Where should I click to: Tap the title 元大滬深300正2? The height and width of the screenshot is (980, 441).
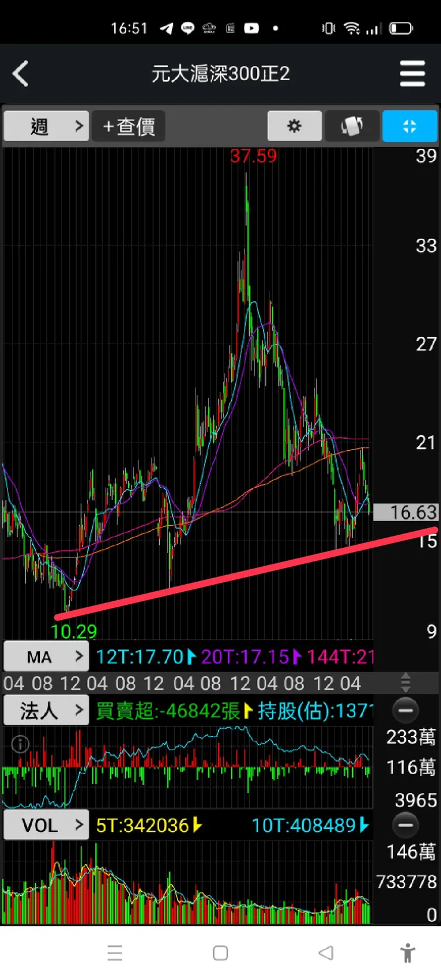tap(220, 74)
